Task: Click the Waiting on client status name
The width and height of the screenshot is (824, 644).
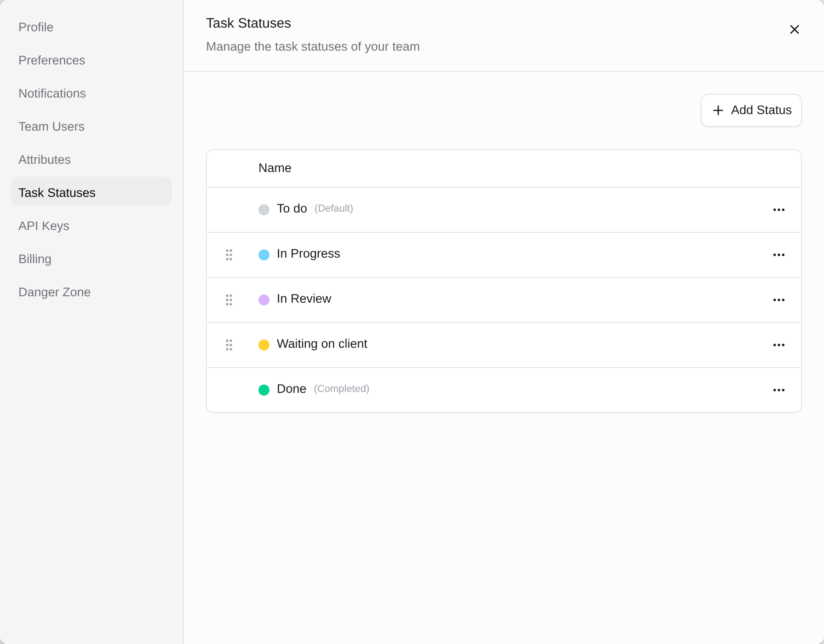Action: pyautogui.click(x=322, y=344)
